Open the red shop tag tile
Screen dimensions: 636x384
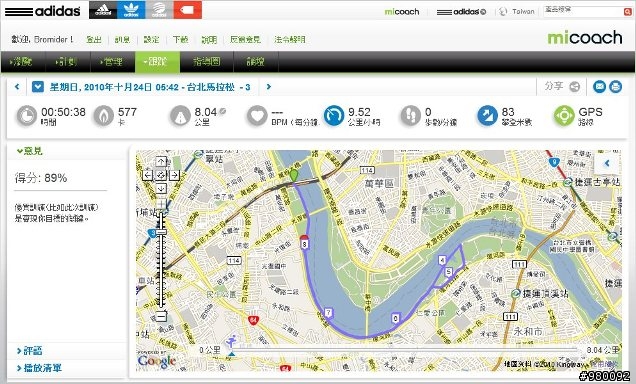pos(187,10)
